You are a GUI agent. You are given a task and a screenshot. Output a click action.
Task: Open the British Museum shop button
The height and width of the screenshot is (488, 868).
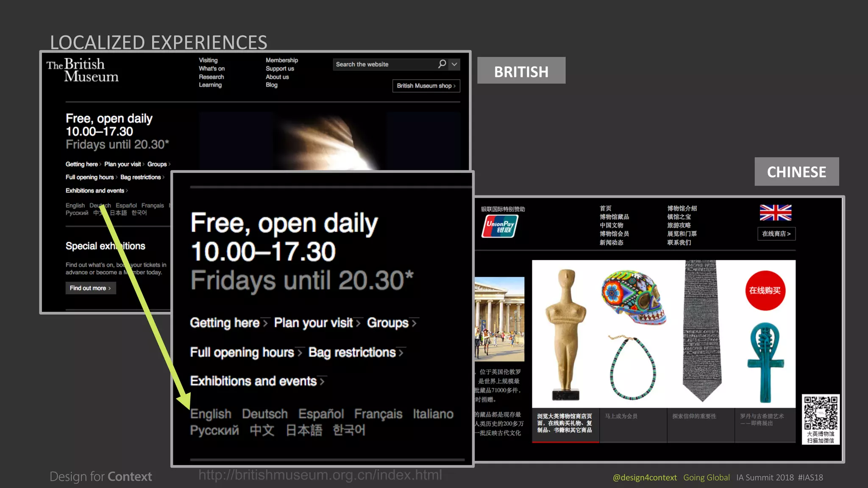[x=426, y=86]
